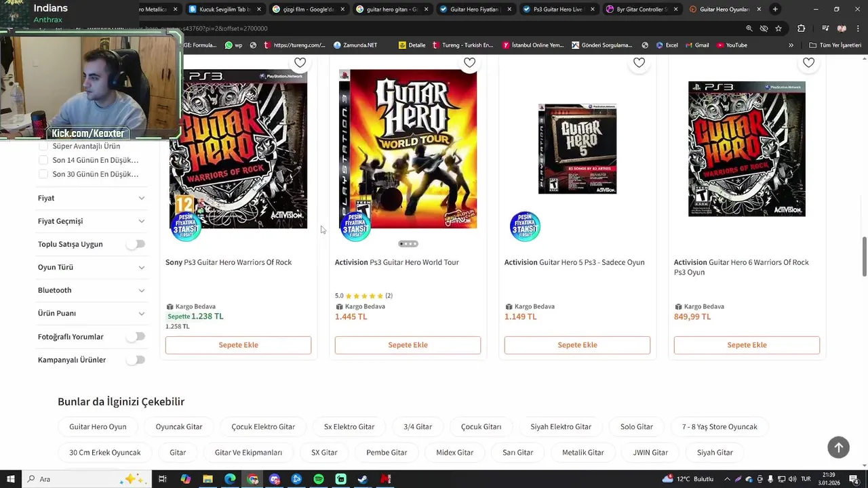
Task: Click image carousel dots on World Tour card
Action: point(408,244)
